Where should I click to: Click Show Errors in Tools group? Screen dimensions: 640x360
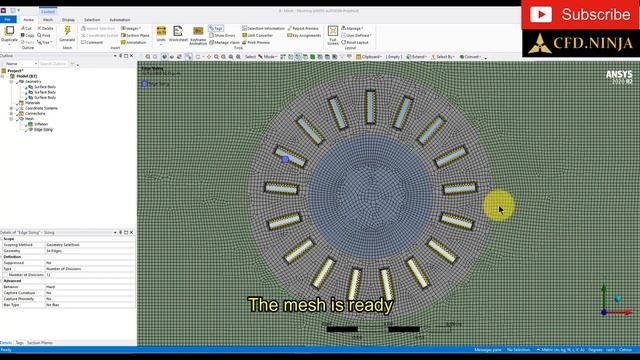tap(222, 35)
